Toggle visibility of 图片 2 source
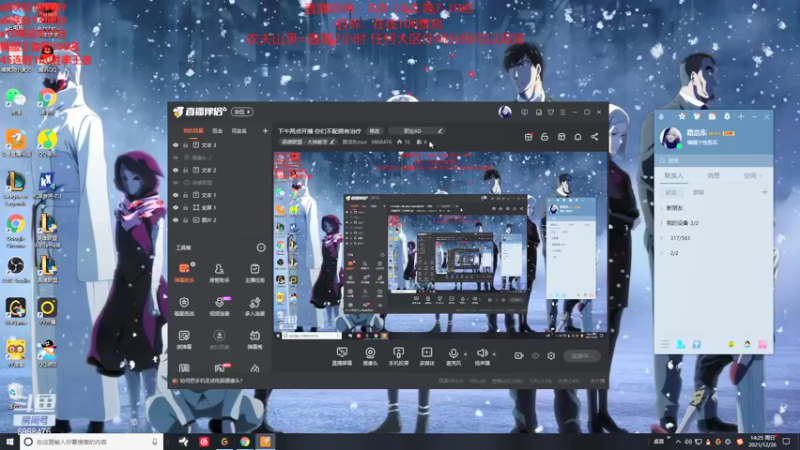This screenshot has height=450, width=800. (x=176, y=220)
